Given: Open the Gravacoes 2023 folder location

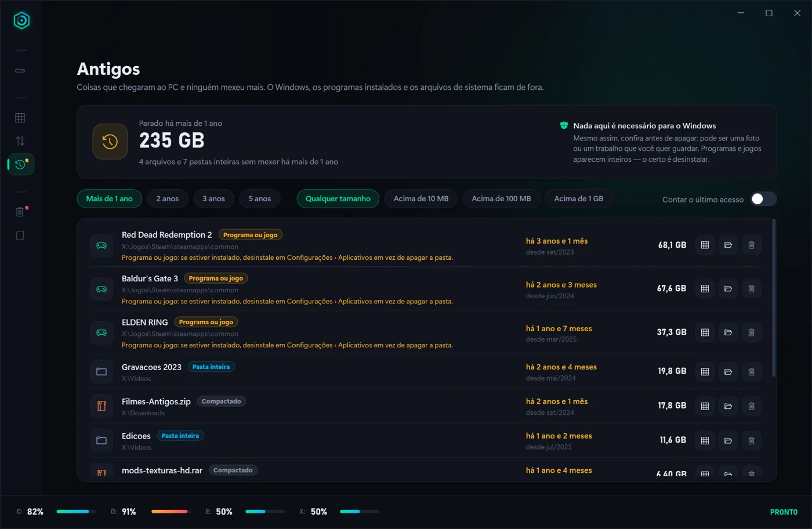Looking at the screenshot, I should point(728,372).
